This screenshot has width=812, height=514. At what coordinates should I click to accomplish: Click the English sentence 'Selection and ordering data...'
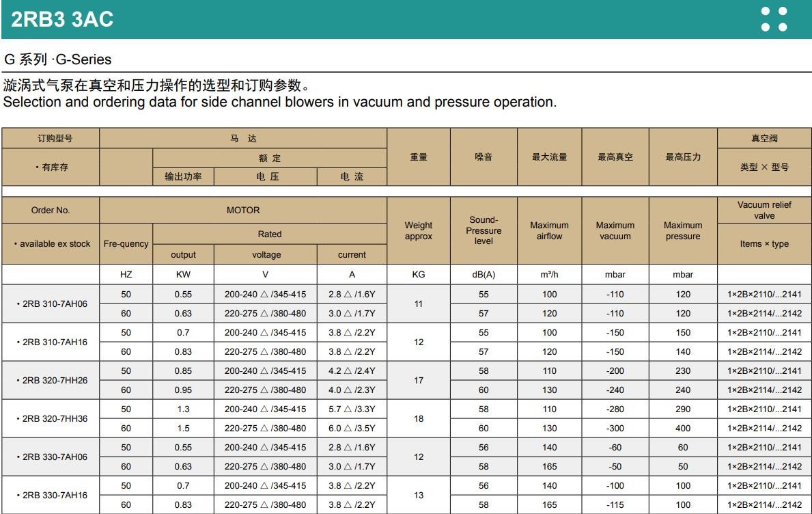click(279, 102)
